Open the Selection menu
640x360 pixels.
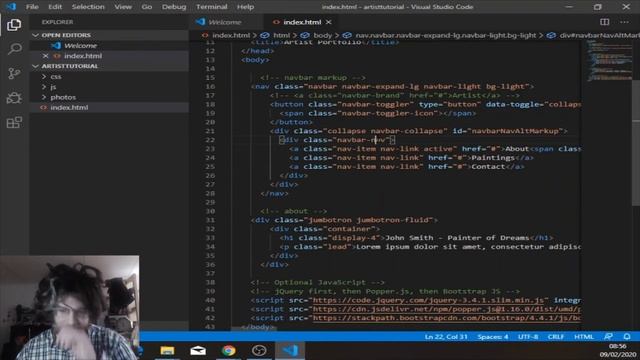(88, 7)
